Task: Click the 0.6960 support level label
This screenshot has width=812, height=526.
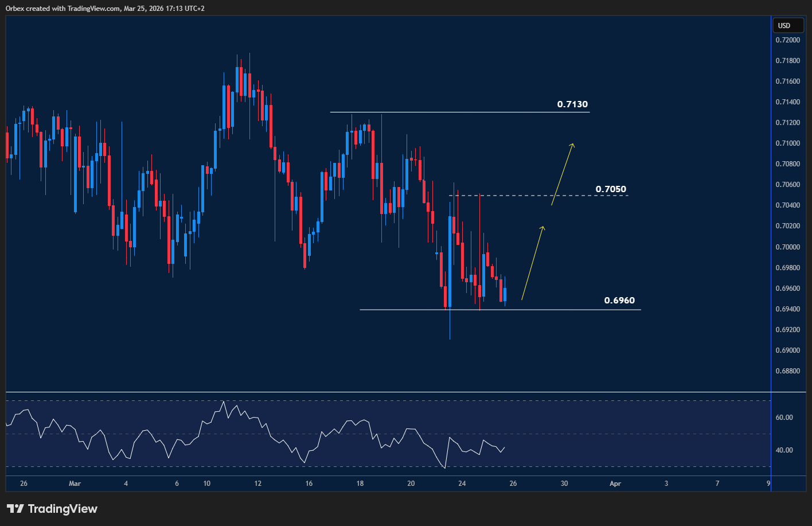Action: [x=619, y=300]
